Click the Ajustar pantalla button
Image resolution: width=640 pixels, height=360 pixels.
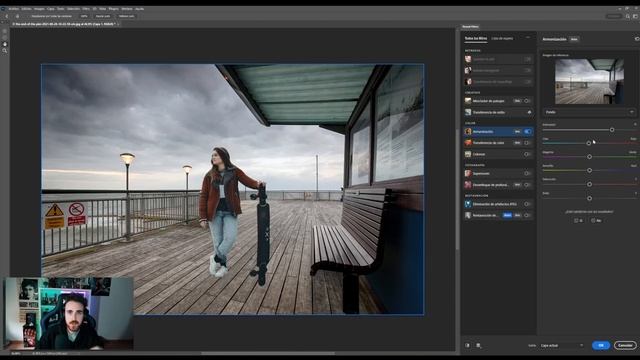(103, 16)
